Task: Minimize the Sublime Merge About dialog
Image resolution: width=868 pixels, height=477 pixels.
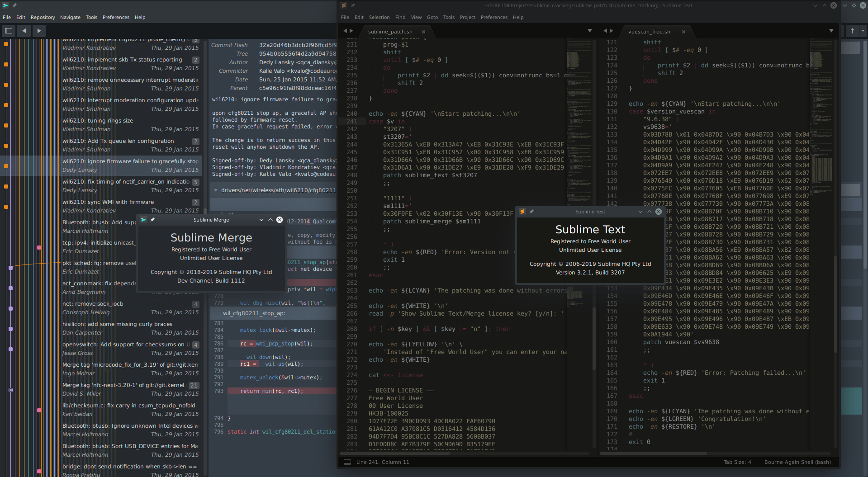Action: [x=261, y=220]
